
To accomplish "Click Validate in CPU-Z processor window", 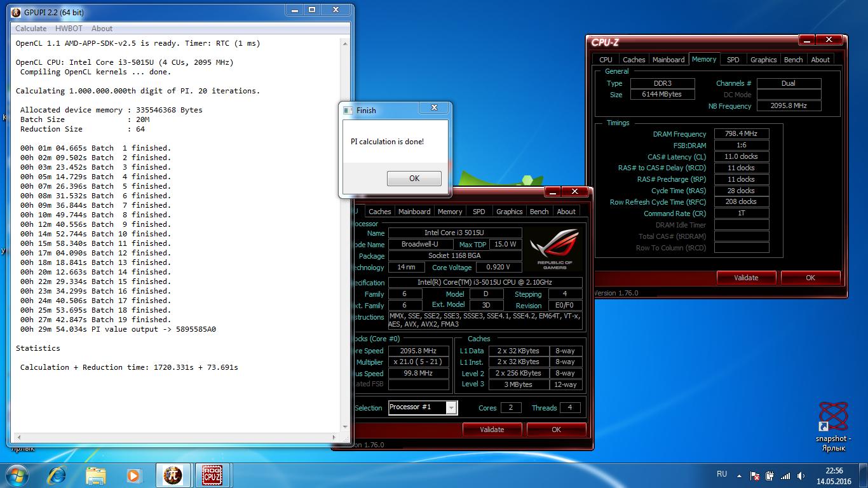I will 492,430.
